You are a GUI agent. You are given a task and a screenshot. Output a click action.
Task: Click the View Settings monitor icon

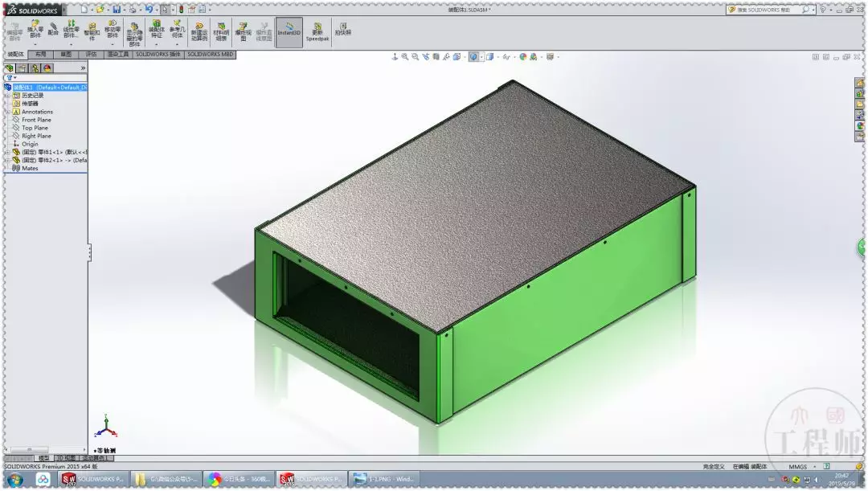(550, 56)
